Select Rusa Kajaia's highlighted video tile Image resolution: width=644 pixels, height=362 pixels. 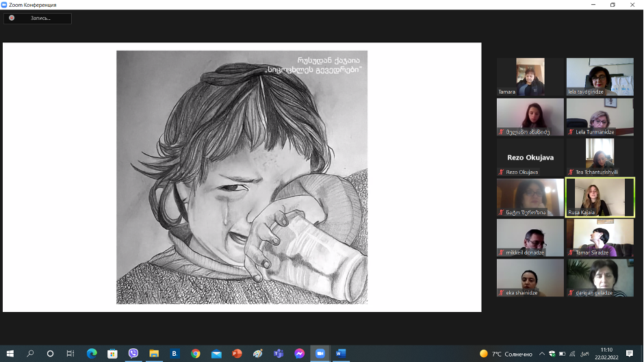coord(600,197)
